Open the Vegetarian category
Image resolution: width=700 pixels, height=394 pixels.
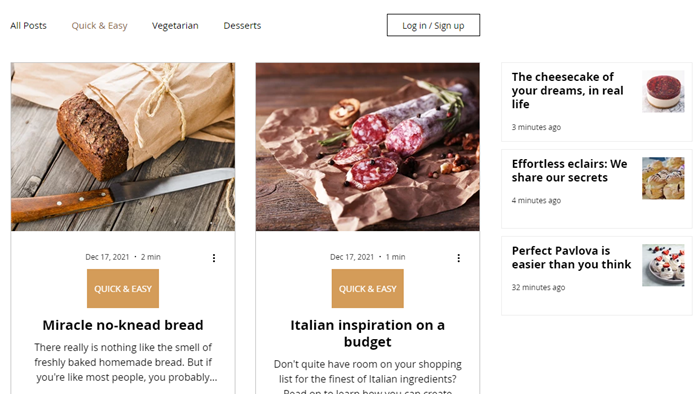click(175, 25)
